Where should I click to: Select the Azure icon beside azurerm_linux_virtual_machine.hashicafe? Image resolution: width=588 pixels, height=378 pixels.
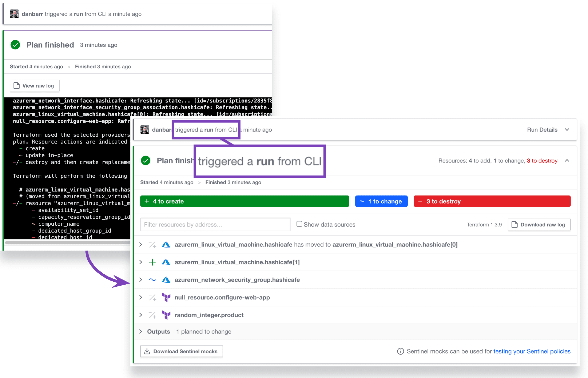coord(166,245)
